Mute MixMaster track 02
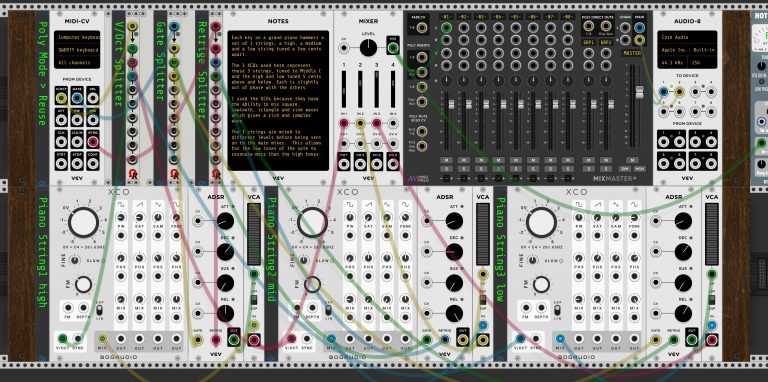 [x=463, y=160]
